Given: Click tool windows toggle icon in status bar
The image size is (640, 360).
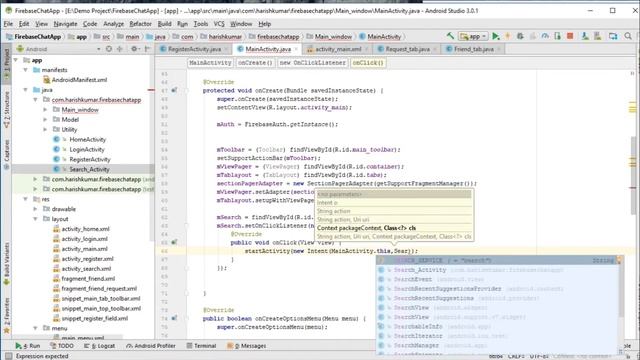Looking at the screenshot, I should pos(9,356).
